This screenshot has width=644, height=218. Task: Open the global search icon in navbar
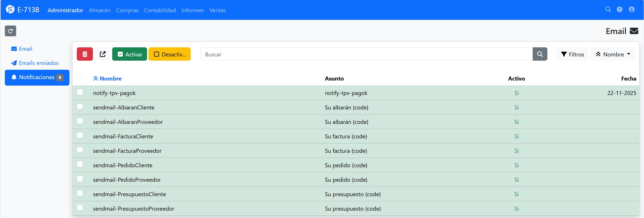[608, 9]
